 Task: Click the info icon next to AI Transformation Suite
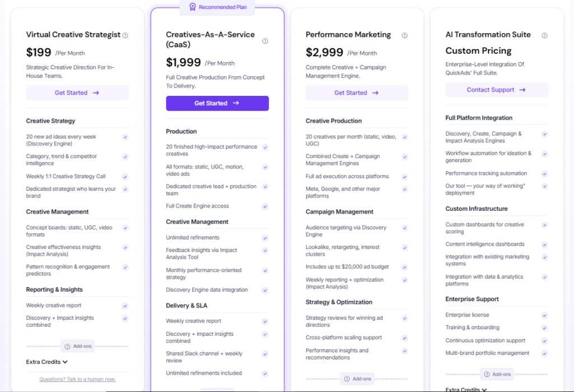pos(544,34)
